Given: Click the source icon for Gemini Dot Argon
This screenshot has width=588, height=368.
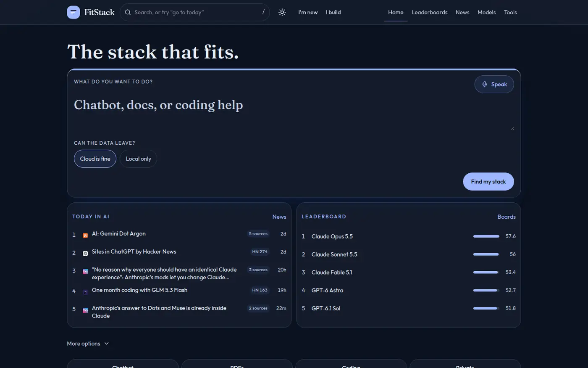Looking at the screenshot, I should coord(85,236).
